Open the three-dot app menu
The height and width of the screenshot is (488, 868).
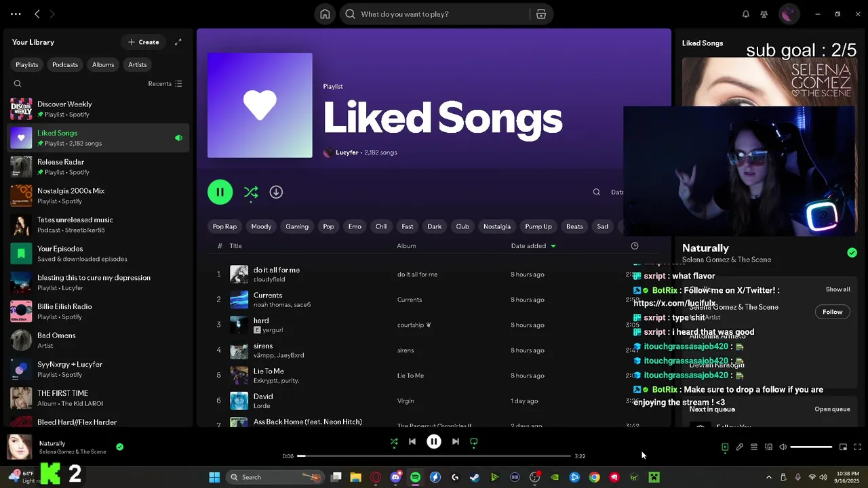click(16, 14)
